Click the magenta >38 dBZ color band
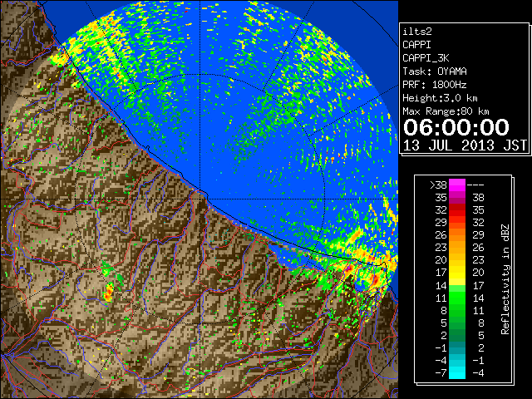The width and height of the screenshot is (532, 399). (457, 185)
